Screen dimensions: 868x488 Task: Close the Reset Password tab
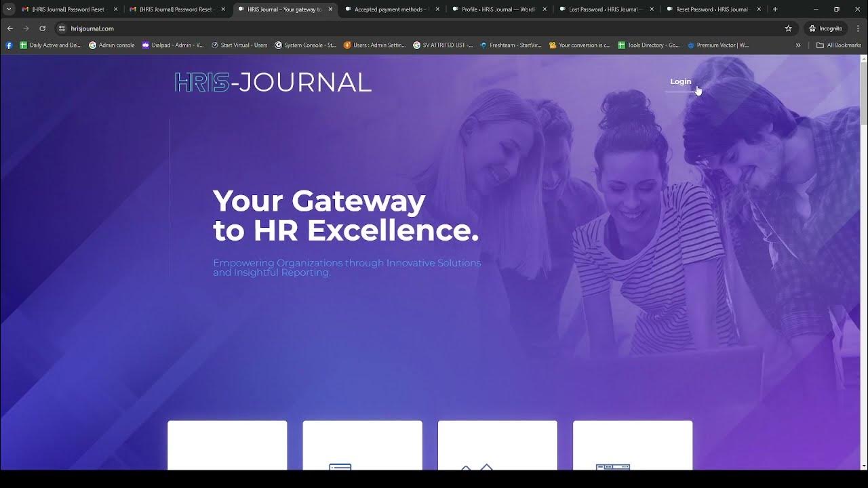[x=759, y=9]
